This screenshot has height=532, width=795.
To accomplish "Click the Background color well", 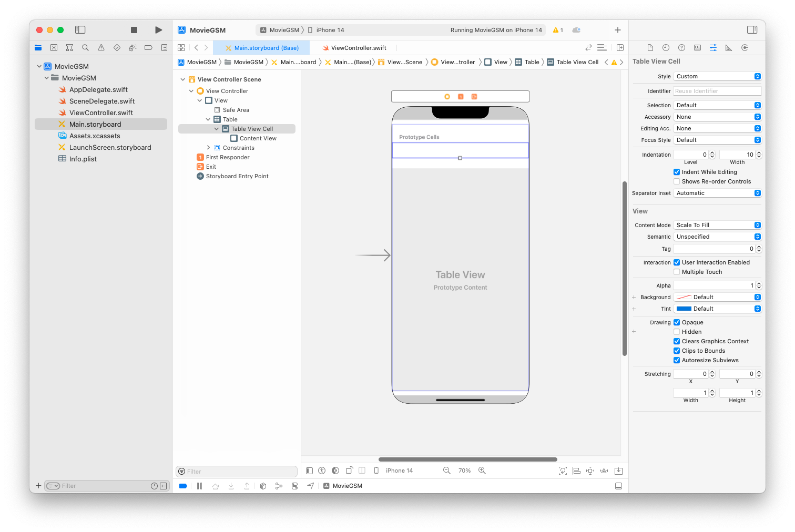I will tap(684, 297).
